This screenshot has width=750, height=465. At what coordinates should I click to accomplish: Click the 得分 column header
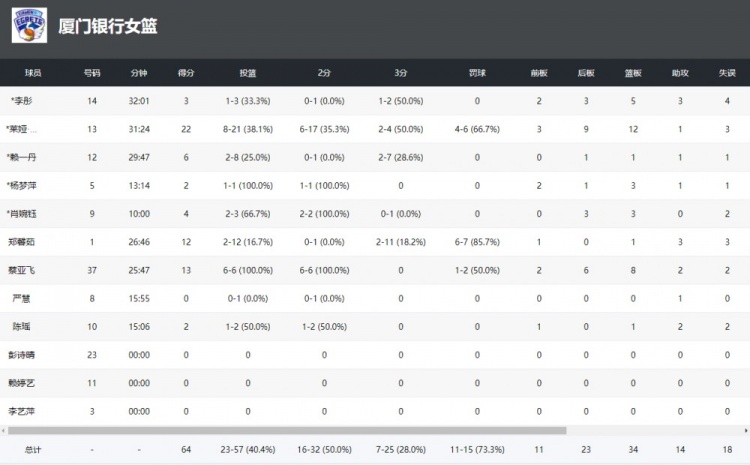pos(186,73)
